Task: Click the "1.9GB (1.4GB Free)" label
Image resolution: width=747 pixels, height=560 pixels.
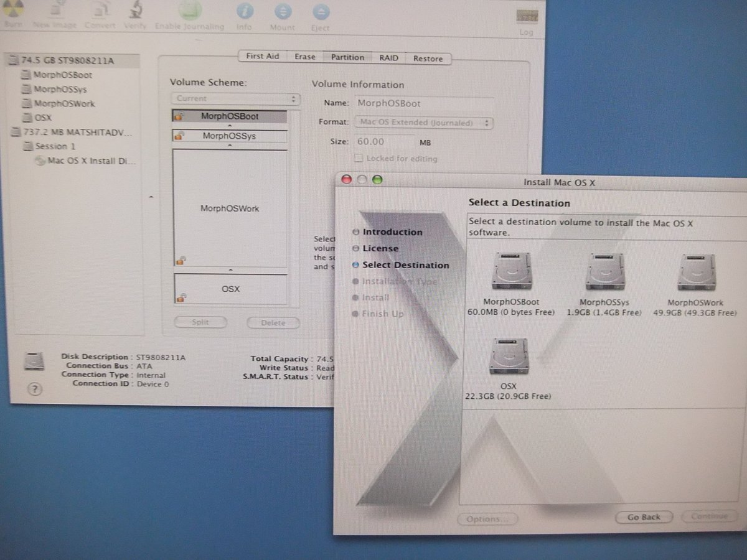Action: coord(604,313)
